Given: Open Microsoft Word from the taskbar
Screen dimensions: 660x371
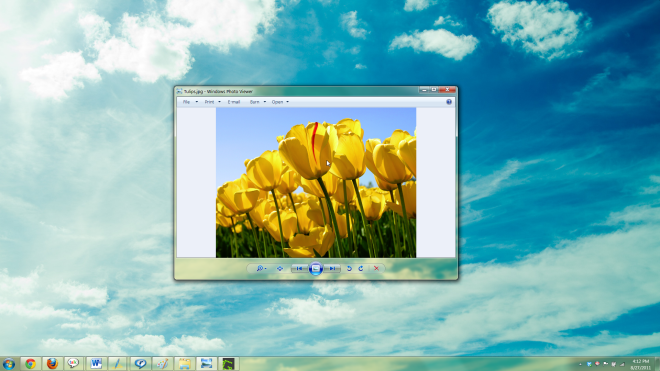Looking at the screenshot, I should [96, 364].
